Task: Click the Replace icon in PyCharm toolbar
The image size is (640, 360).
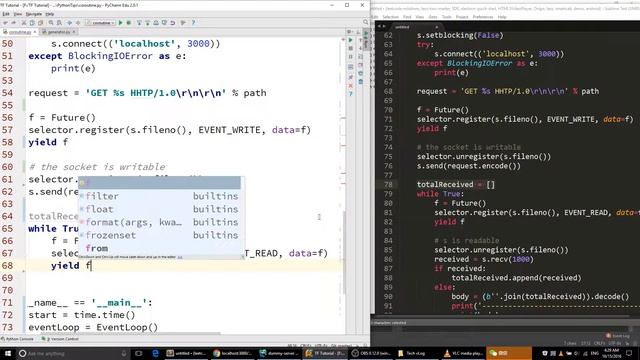Action: point(59,23)
